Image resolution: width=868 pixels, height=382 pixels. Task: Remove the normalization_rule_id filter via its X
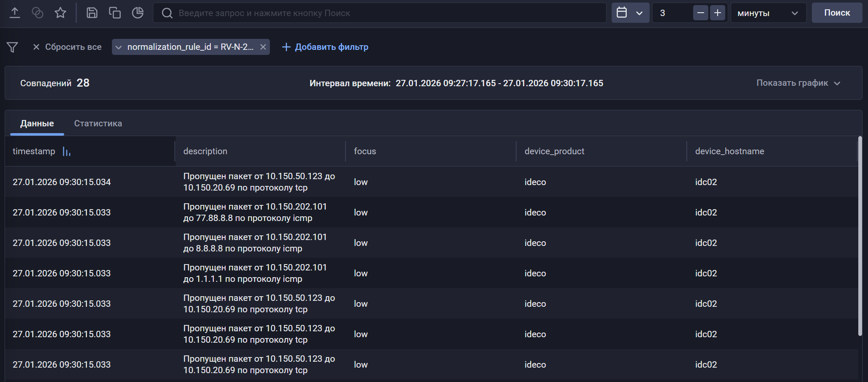tap(263, 47)
